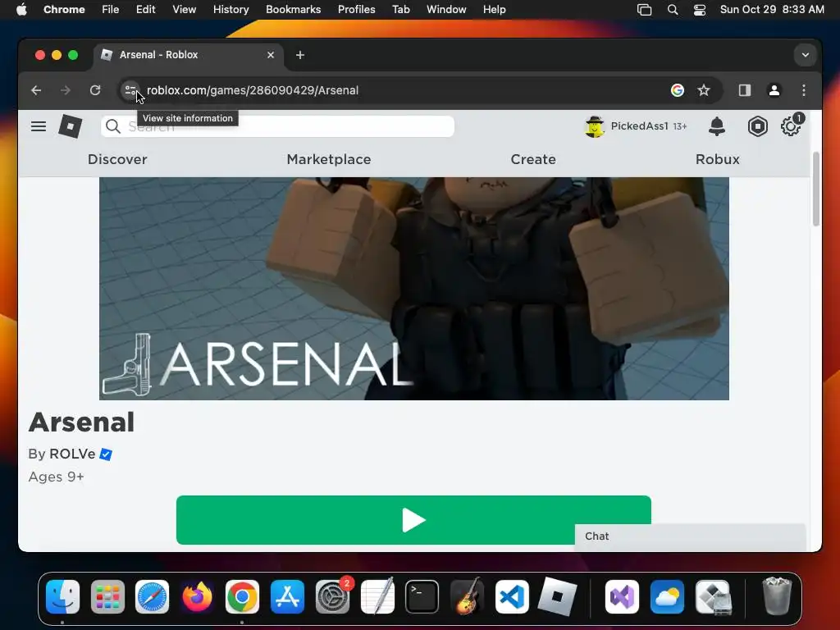Click the green Play button
The width and height of the screenshot is (840, 630).
click(413, 520)
